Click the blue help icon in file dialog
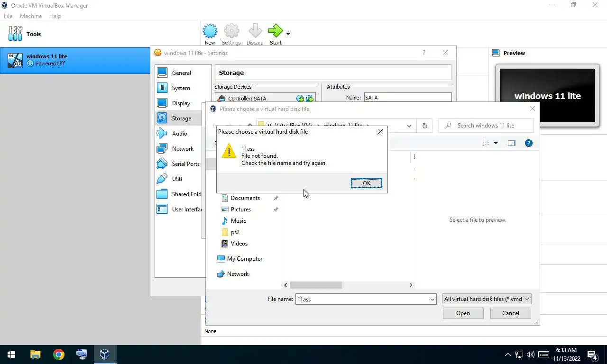This screenshot has width=607, height=364. pos(528,143)
